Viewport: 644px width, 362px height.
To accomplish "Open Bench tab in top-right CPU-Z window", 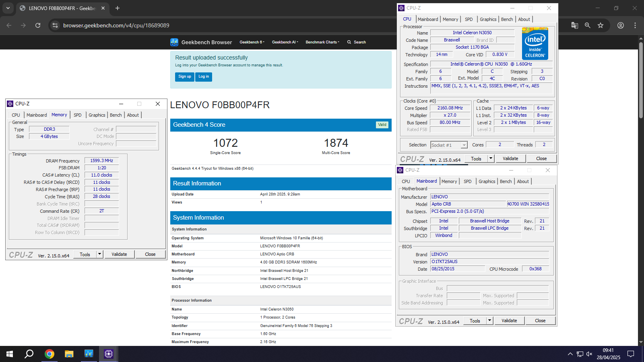I will (x=507, y=19).
